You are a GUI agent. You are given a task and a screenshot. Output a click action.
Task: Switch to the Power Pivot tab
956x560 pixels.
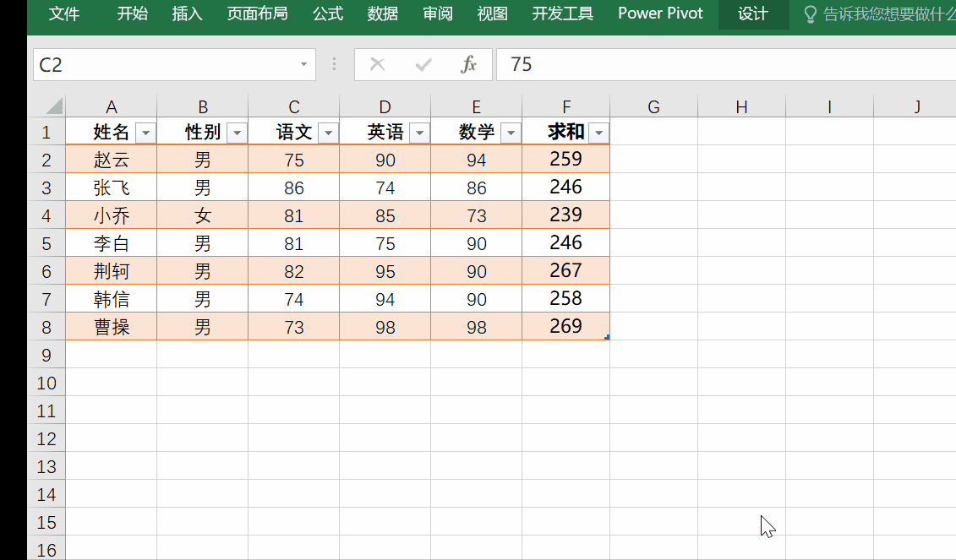660,14
